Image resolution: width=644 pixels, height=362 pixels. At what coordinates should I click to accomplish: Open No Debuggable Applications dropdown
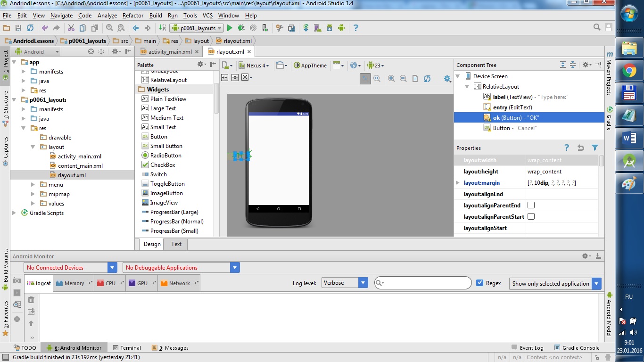pos(181,268)
